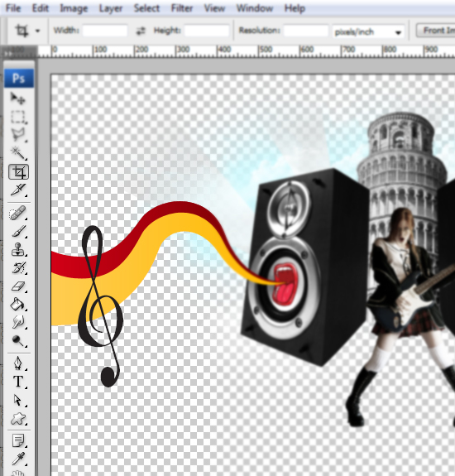Open the Edit menu
Image resolution: width=455 pixels, height=476 pixels.
click(x=41, y=8)
